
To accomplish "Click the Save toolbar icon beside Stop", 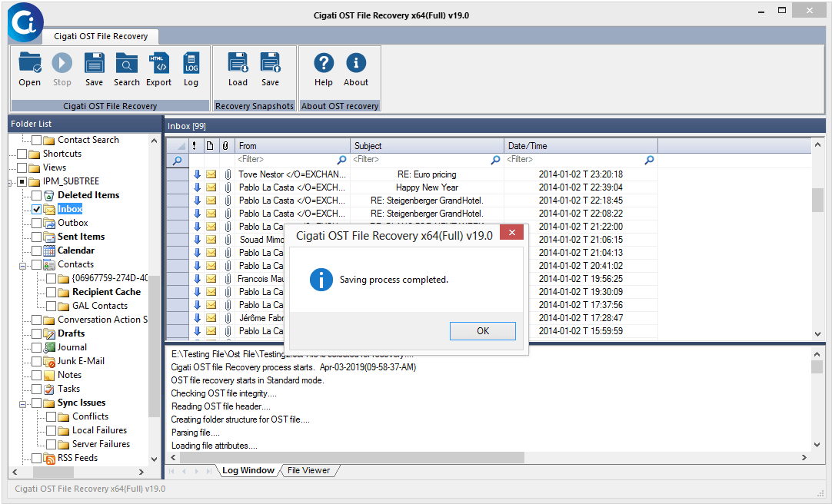I will click(x=95, y=63).
